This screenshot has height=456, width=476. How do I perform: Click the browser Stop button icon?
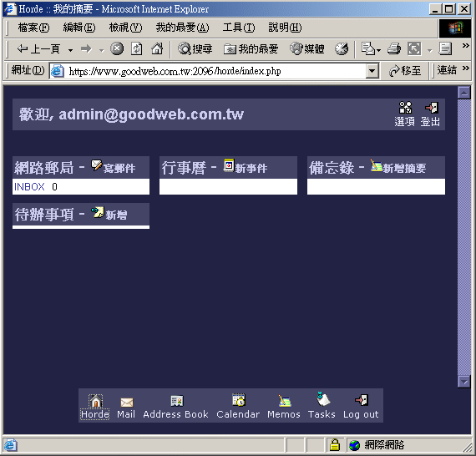point(117,48)
